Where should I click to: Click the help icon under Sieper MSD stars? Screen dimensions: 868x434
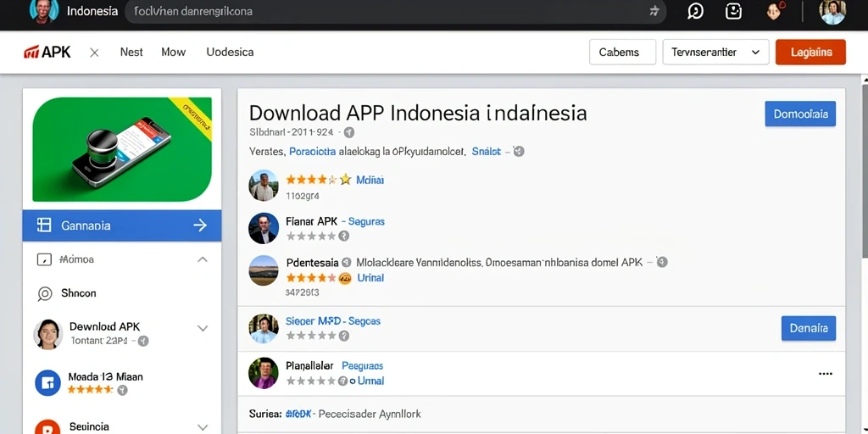point(344,336)
